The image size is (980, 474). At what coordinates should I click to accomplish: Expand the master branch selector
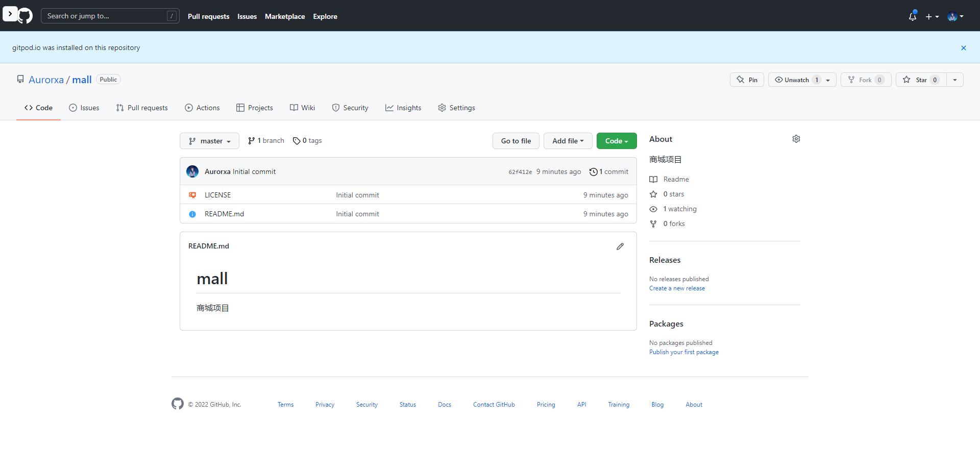209,141
